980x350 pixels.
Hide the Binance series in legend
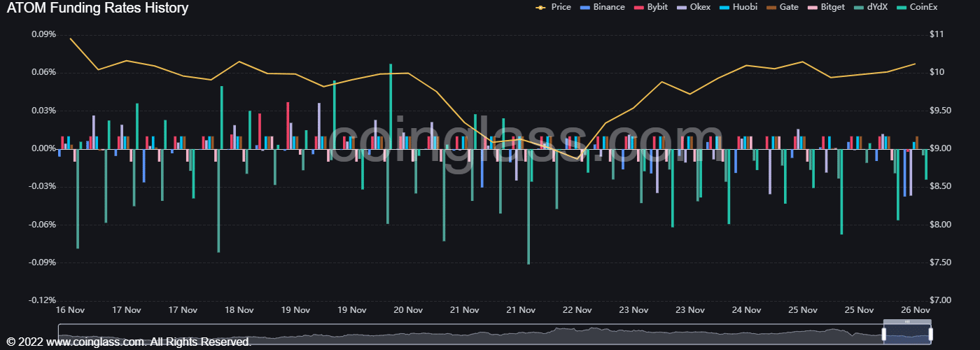tap(608, 7)
